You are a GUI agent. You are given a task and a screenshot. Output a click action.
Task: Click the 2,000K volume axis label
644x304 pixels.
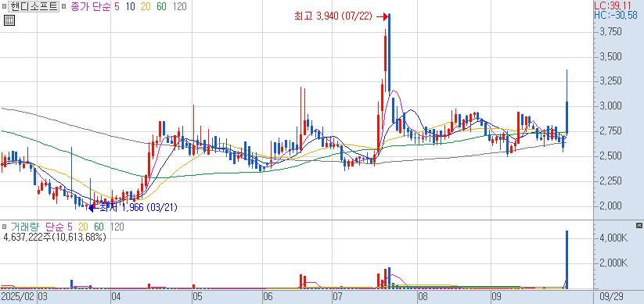click(613, 263)
